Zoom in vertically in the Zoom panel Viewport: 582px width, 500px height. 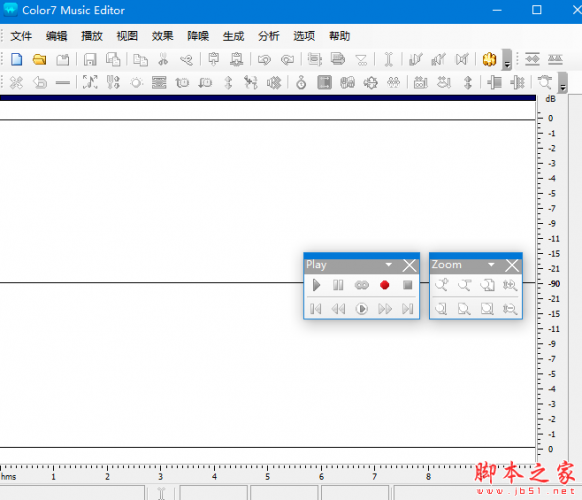[510, 285]
